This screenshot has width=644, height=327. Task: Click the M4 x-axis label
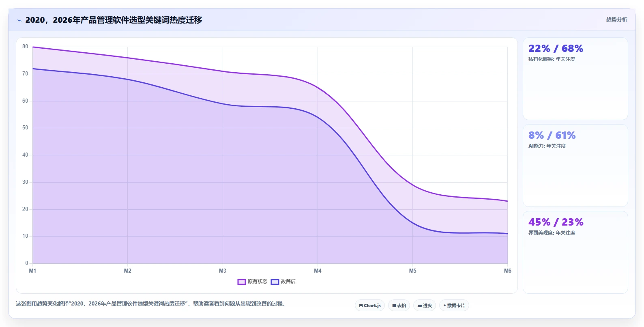318,271
